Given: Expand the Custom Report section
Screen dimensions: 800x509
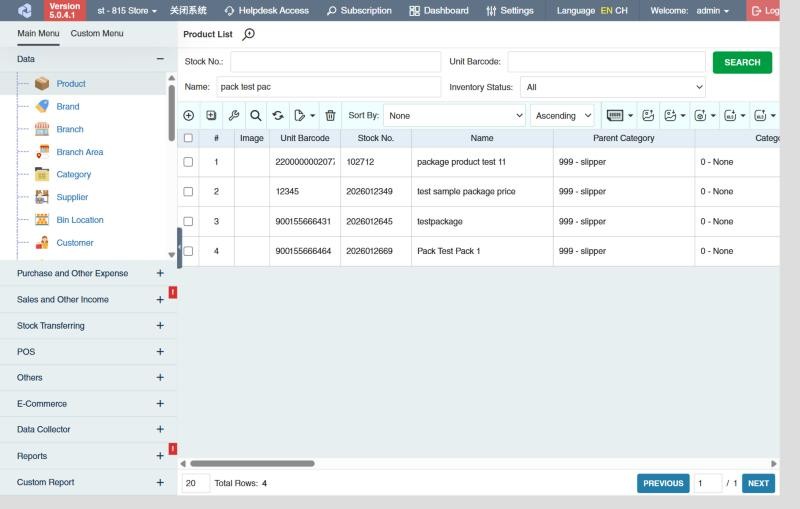Looking at the screenshot, I should 160,482.
